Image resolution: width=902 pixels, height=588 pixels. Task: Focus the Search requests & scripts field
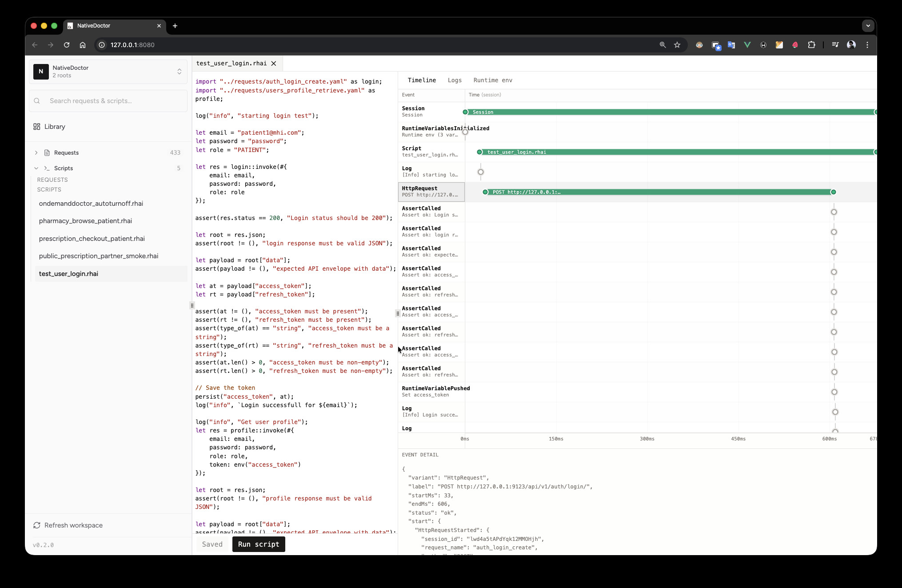pos(108,101)
